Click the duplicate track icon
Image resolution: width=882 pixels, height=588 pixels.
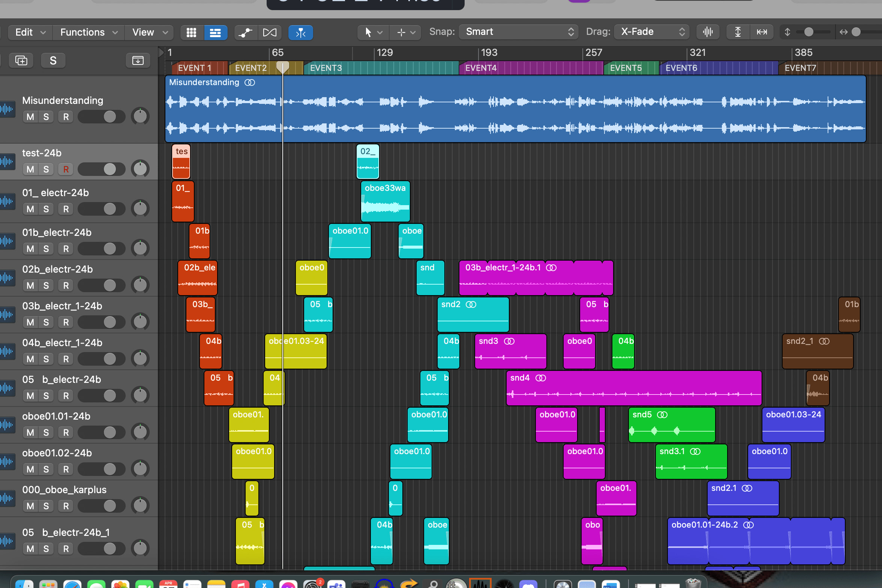21,60
